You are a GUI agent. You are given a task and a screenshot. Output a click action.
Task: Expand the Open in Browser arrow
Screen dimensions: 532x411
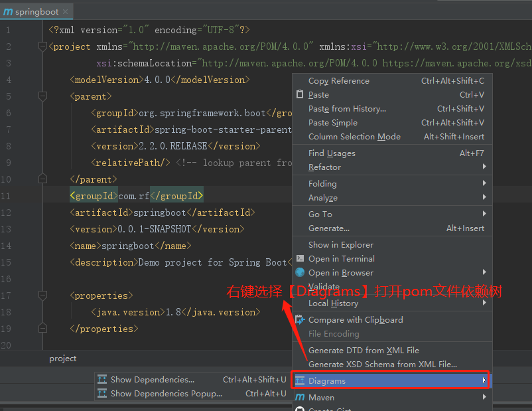tap(484, 272)
